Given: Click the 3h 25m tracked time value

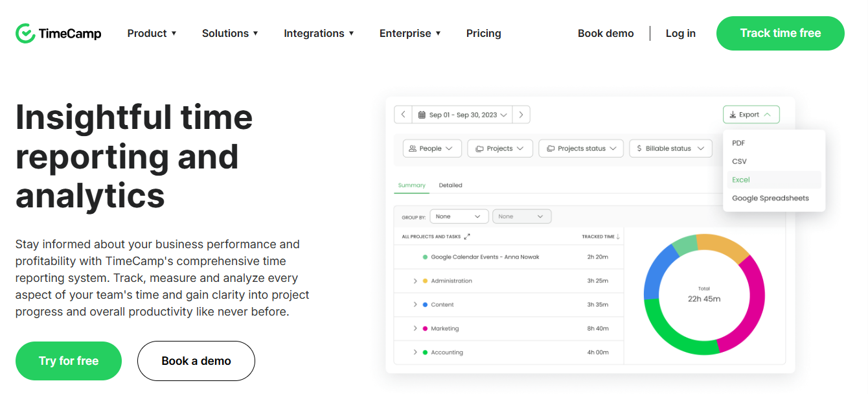Looking at the screenshot, I should tap(598, 281).
